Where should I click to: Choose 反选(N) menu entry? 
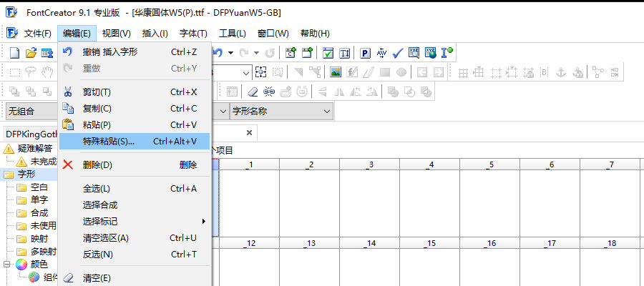point(135,255)
